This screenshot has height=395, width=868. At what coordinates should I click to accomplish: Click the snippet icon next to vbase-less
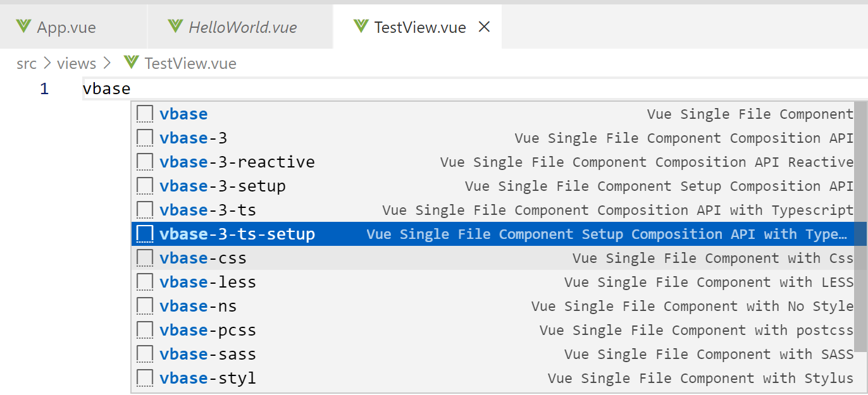pyautogui.click(x=145, y=283)
